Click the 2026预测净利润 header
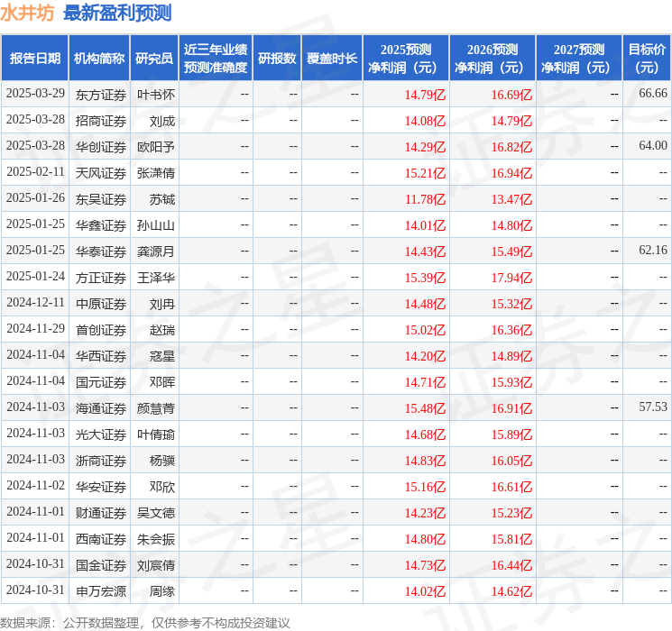The image size is (672, 631). pyautogui.click(x=492, y=59)
